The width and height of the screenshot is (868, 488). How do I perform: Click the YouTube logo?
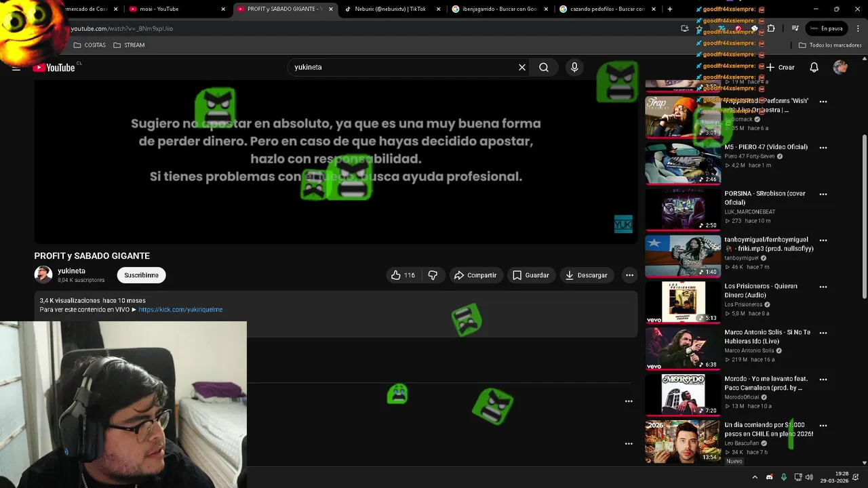(x=54, y=67)
